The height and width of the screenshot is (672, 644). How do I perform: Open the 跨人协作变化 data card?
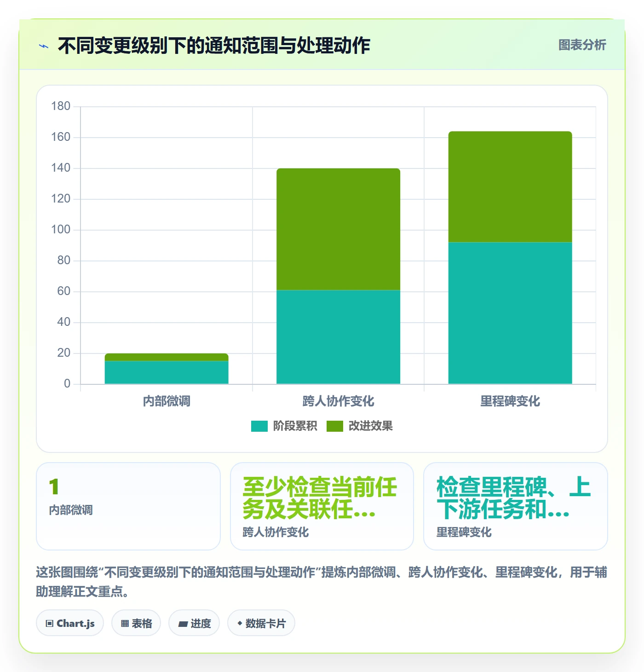(322, 506)
